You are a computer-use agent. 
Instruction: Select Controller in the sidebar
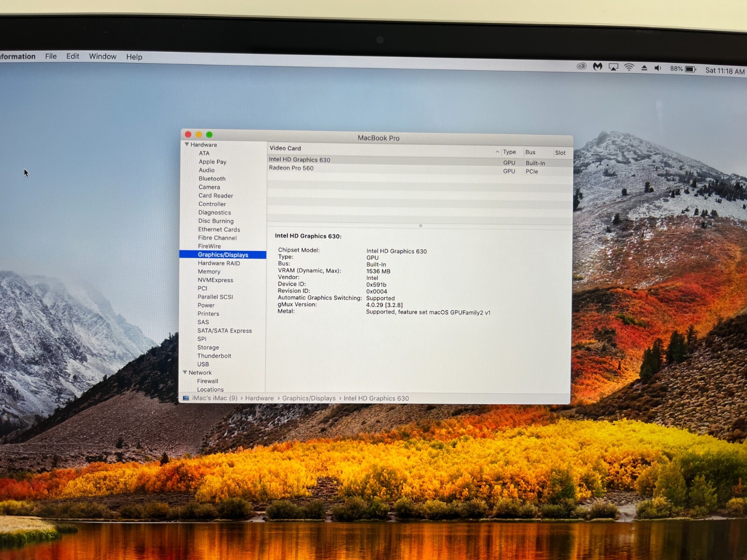click(212, 204)
